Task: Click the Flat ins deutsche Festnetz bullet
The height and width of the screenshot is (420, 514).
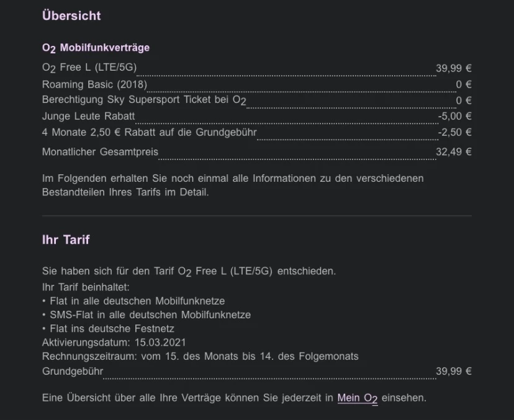Action: [x=110, y=328]
